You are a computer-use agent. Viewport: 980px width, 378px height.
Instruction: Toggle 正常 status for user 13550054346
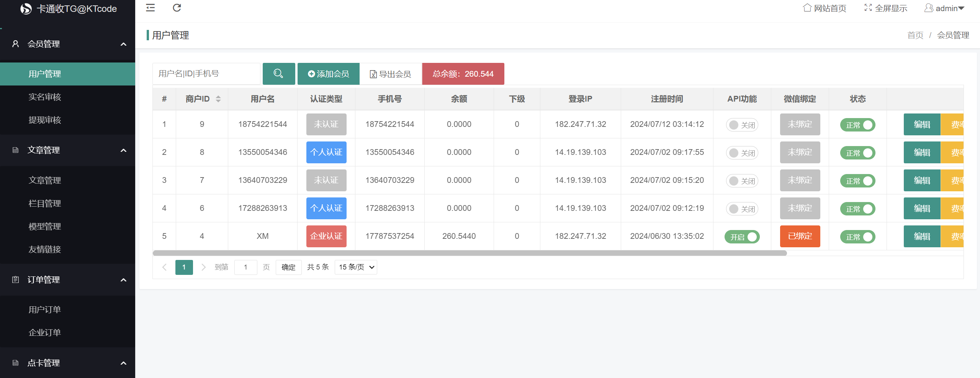857,153
